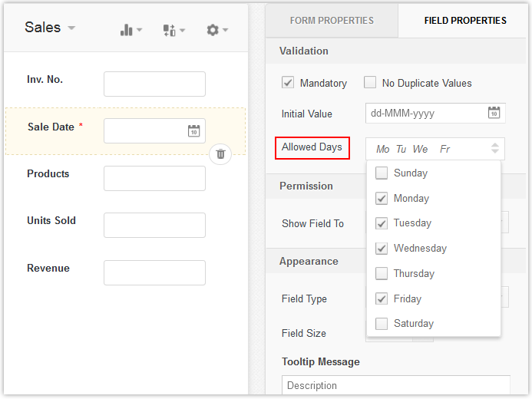Click calendar icon in Sale Date field

coord(193,131)
